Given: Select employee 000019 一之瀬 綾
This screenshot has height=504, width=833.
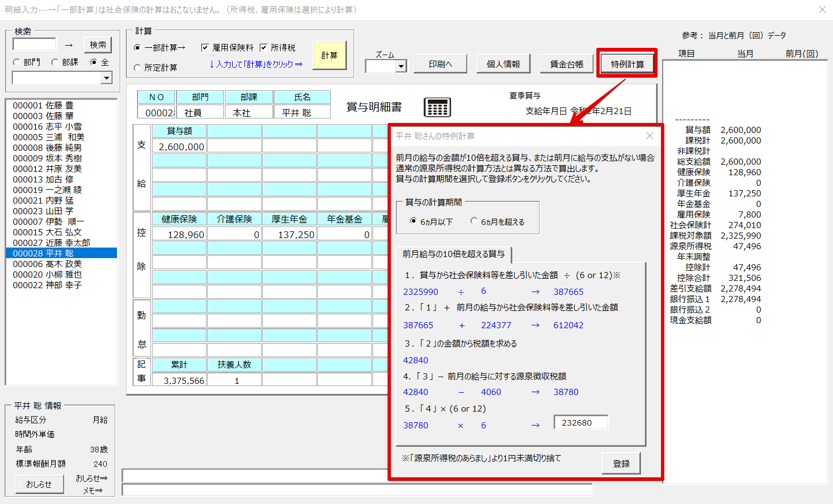Looking at the screenshot, I should [x=61, y=190].
